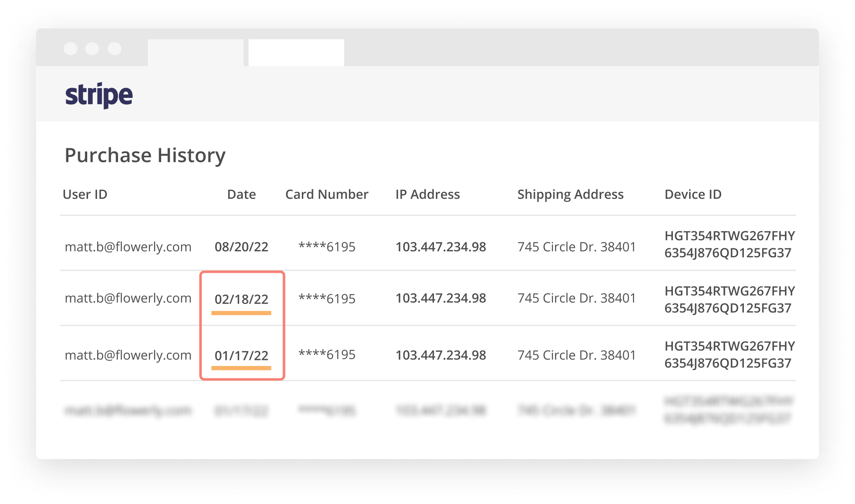Click the device ID in the 02/18/22 row
The image size is (855, 504).
tap(729, 299)
